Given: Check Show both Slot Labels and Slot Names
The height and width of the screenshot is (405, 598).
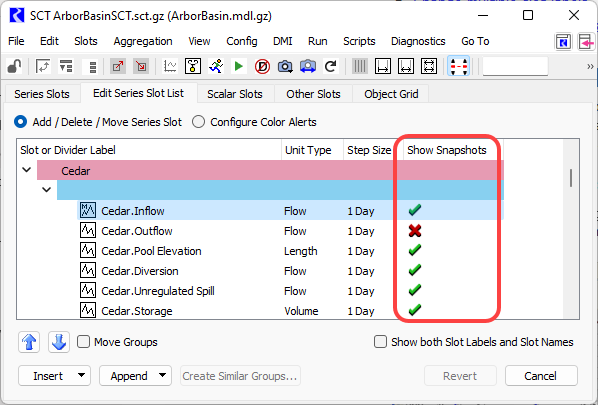Looking at the screenshot, I should [380, 342].
